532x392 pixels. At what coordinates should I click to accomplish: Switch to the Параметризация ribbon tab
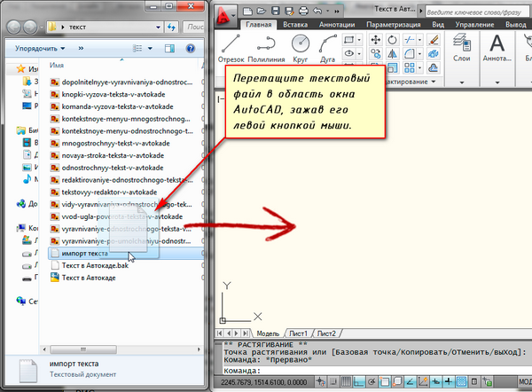tap(394, 25)
